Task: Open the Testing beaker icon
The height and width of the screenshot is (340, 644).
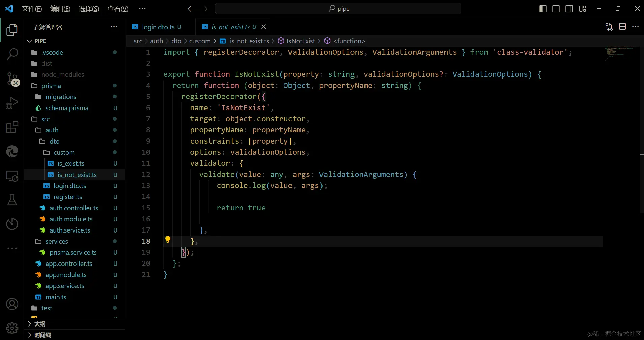Action: click(x=12, y=200)
